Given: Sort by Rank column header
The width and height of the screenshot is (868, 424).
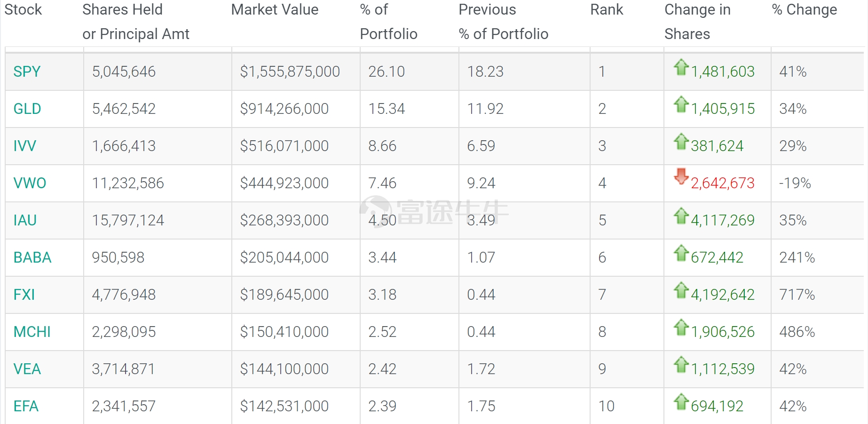Looking at the screenshot, I should point(607,9).
